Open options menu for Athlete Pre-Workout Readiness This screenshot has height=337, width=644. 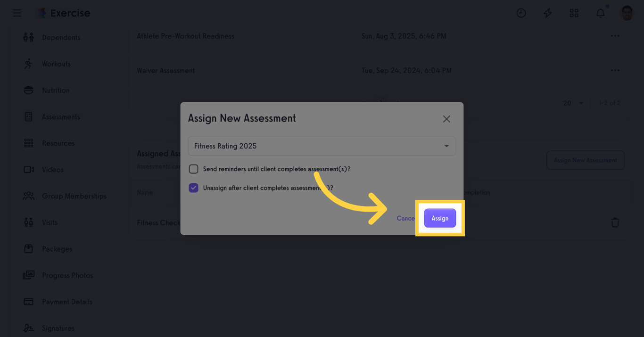615,35
